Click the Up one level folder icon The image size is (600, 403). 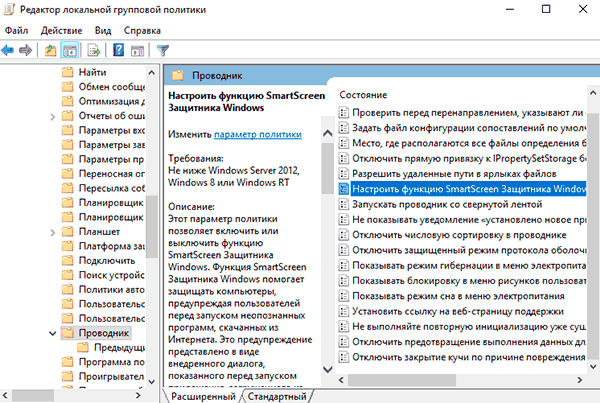click(51, 50)
